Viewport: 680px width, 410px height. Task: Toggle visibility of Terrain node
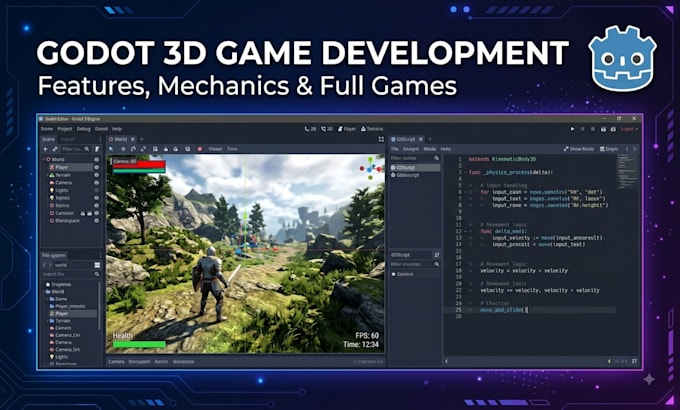(x=96, y=175)
